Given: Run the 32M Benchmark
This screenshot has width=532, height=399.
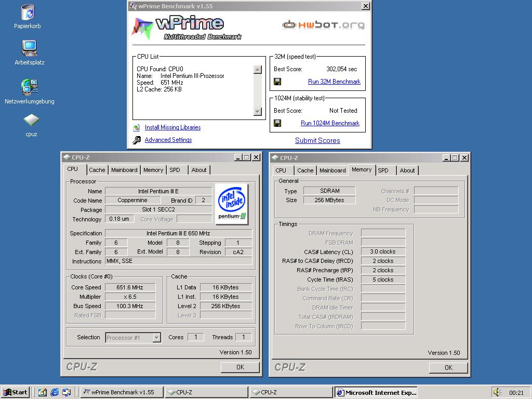Looking at the screenshot, I should pos(334,82).
